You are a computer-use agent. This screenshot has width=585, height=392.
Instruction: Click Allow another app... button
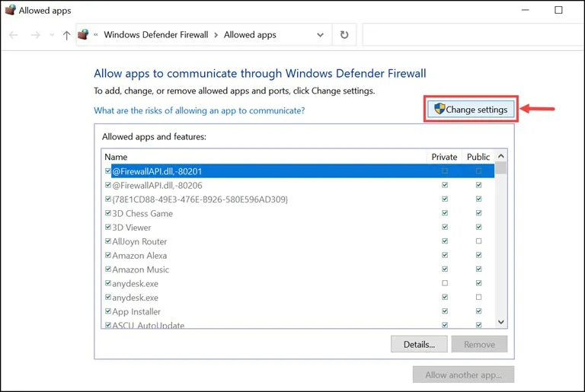(463, 374)
